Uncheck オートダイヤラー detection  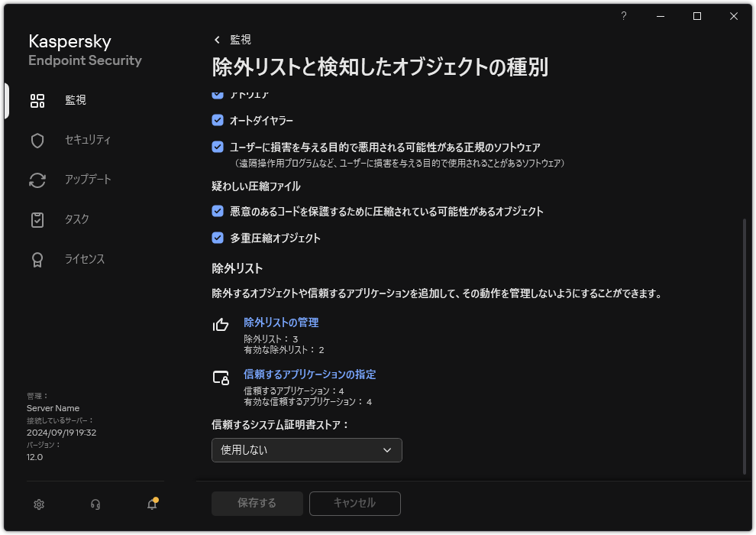coord(216,120)
